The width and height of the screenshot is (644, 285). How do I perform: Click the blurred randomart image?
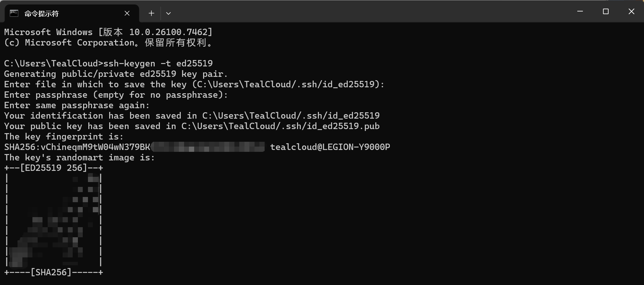54,221
